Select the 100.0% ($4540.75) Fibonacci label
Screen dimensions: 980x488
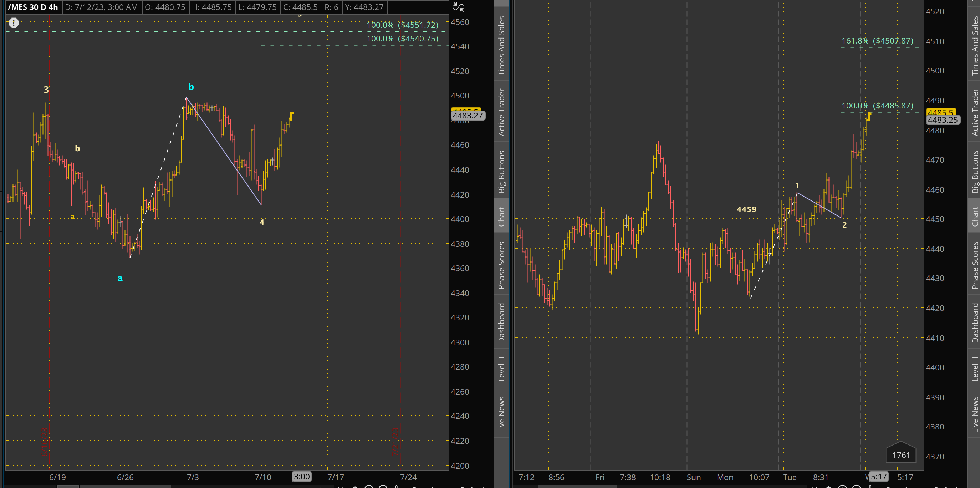click(403, 39)
